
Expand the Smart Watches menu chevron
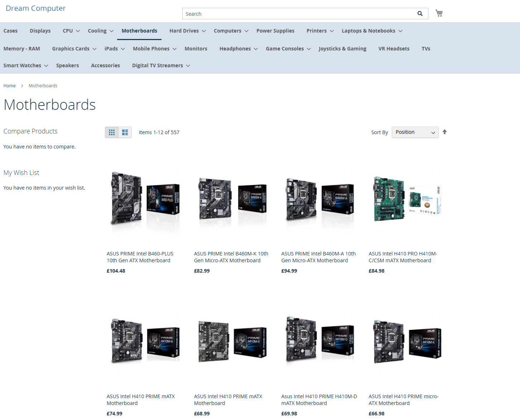[x=46, y=66]
